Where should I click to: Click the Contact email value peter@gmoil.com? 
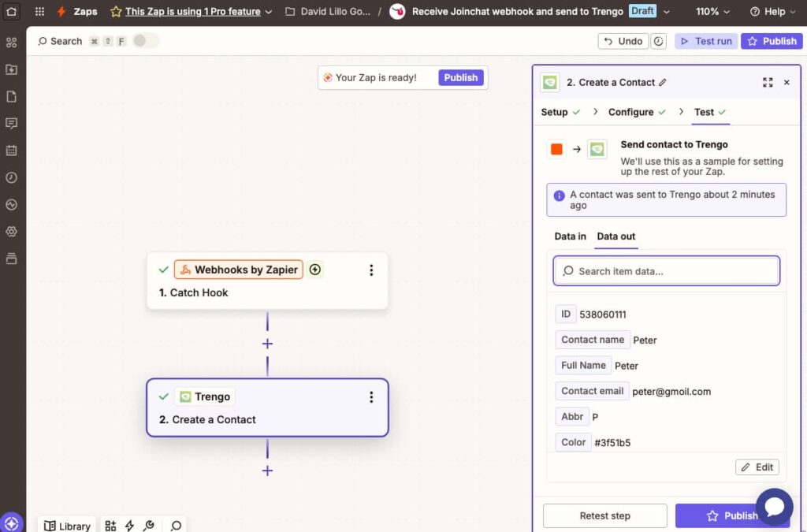pyautogui.click(x=671, y=392)
